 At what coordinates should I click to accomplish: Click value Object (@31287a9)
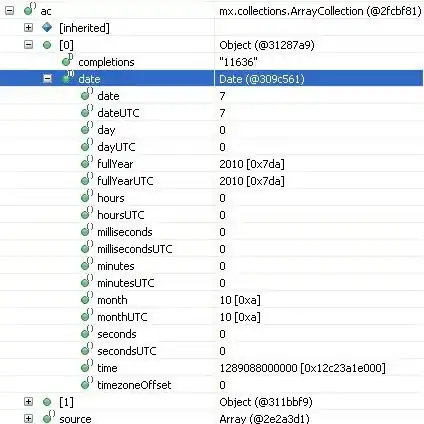click(267, 45)
